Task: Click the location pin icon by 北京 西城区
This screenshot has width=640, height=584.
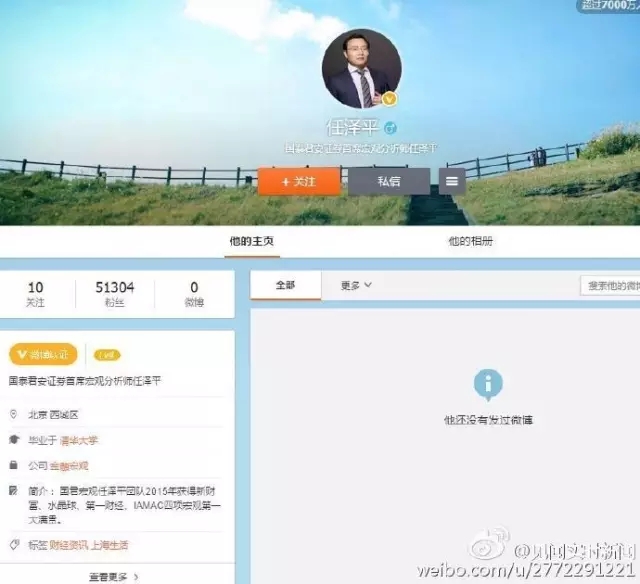Action: (13, 415)
